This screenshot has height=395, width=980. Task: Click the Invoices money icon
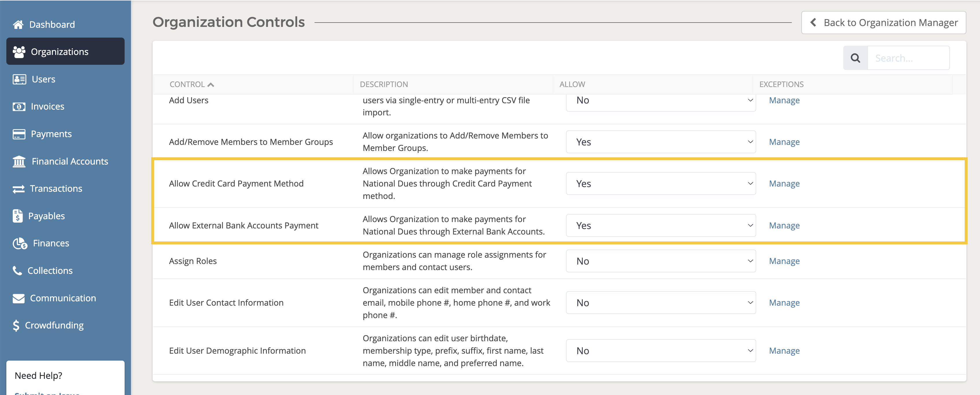19,106
